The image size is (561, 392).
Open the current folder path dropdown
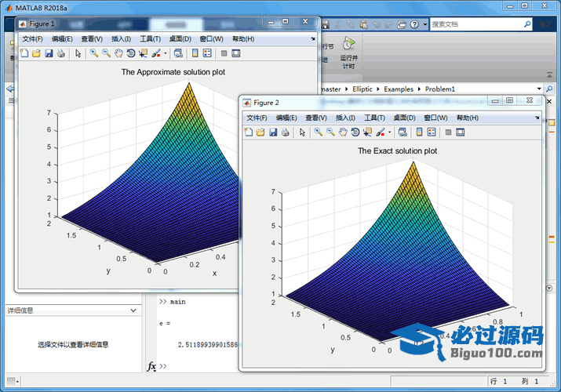tap(539, 89)
